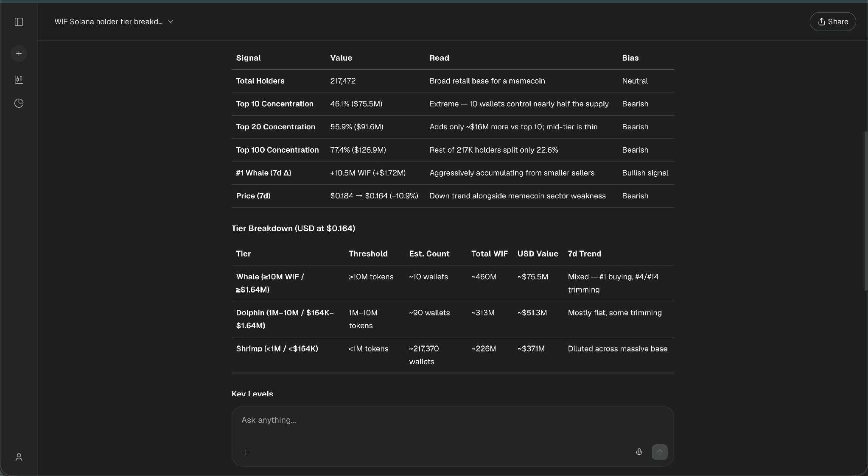Click 'Mostly flat, some trimming' trend cell

[x=615, y=313]
